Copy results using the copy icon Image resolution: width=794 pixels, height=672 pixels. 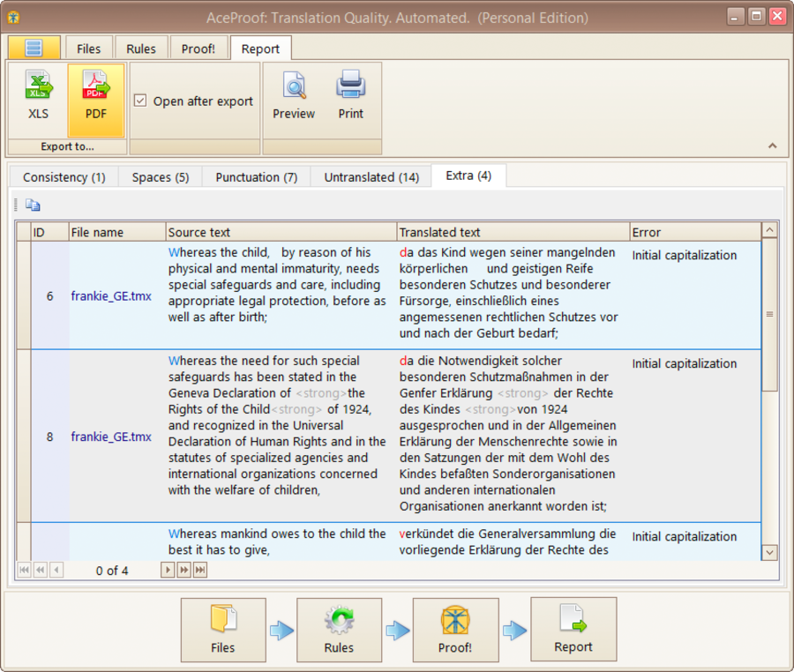click(x=33, y=205)
